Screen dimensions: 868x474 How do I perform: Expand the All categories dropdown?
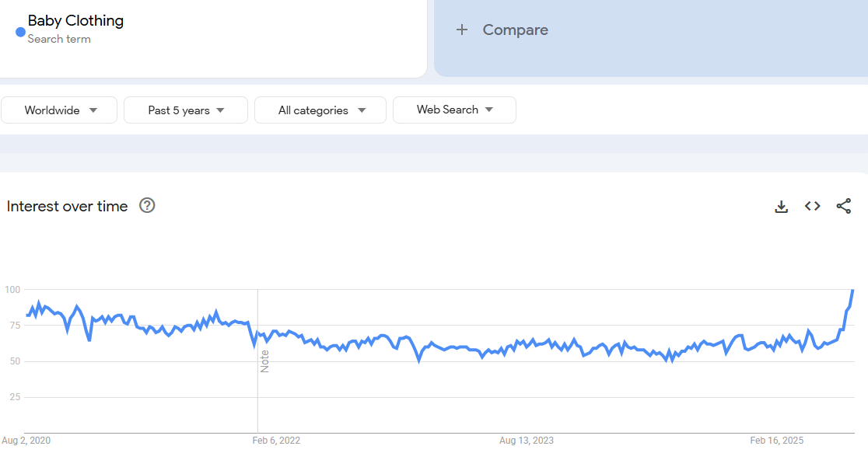pyautogui.click(x=320, y=110)
